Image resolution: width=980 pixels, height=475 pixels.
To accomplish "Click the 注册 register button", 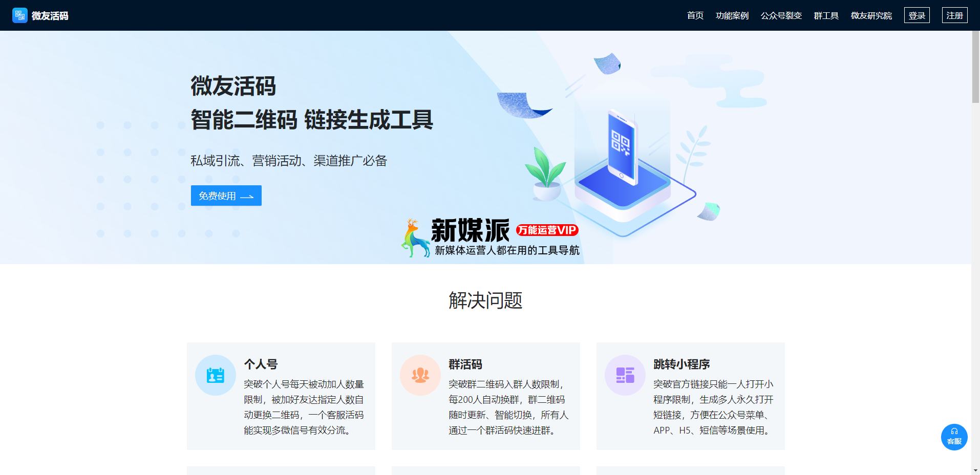I will click(x=955, y=15).
